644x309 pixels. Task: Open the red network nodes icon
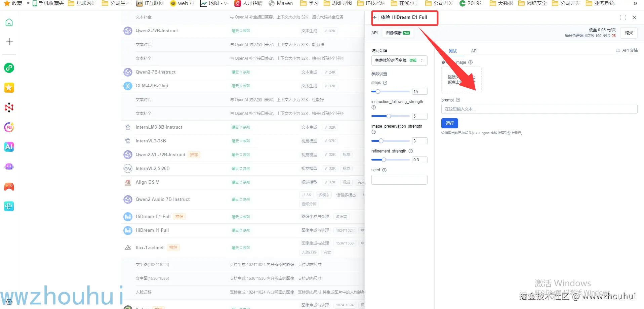click(x=9, y=107)
